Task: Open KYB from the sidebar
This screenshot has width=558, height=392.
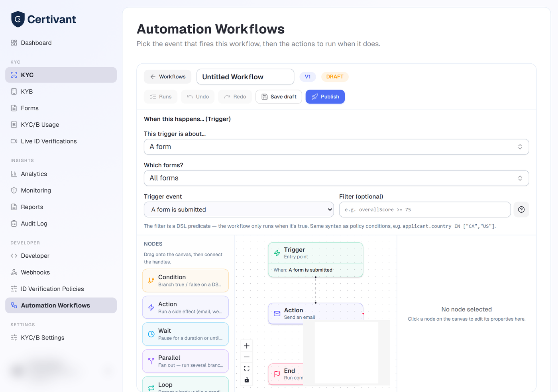Action: coord(61,92)
